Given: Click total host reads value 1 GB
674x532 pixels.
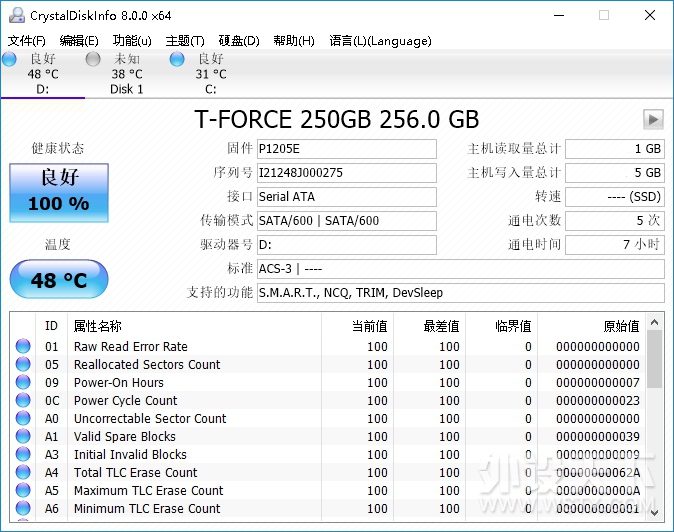Looking at the screenshot, I should [615, 149].
